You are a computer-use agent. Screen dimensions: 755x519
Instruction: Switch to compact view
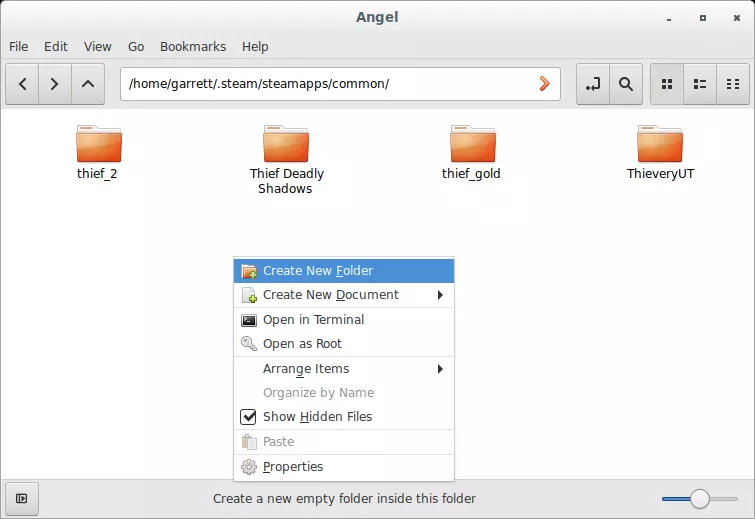point(733,84)
